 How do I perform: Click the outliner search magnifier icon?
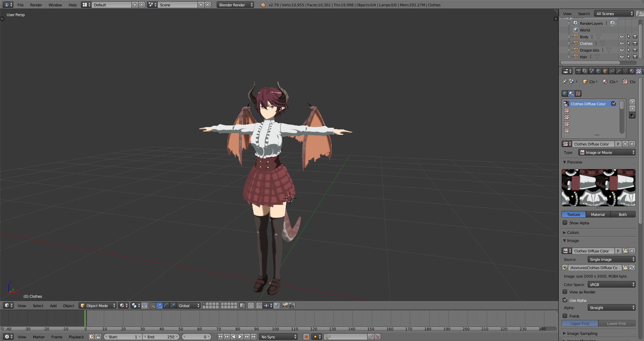[640, 13]
